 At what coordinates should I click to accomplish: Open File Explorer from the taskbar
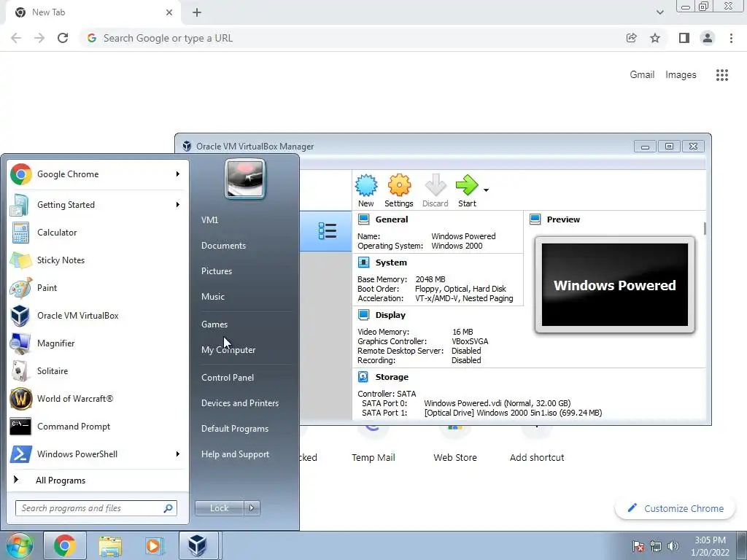point(110,545)
